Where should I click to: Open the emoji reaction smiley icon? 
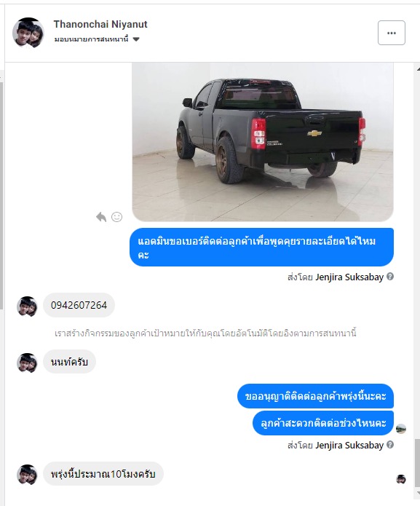tap(116, 217)
